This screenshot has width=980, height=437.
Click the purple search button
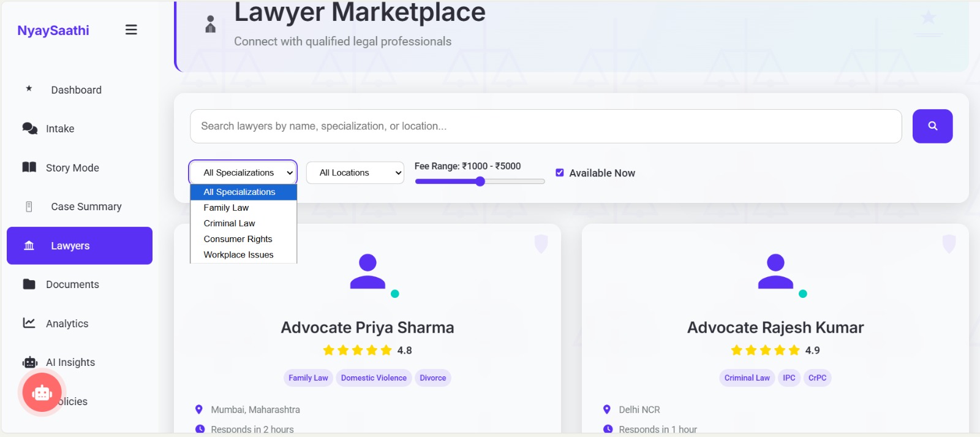[932, 126]
